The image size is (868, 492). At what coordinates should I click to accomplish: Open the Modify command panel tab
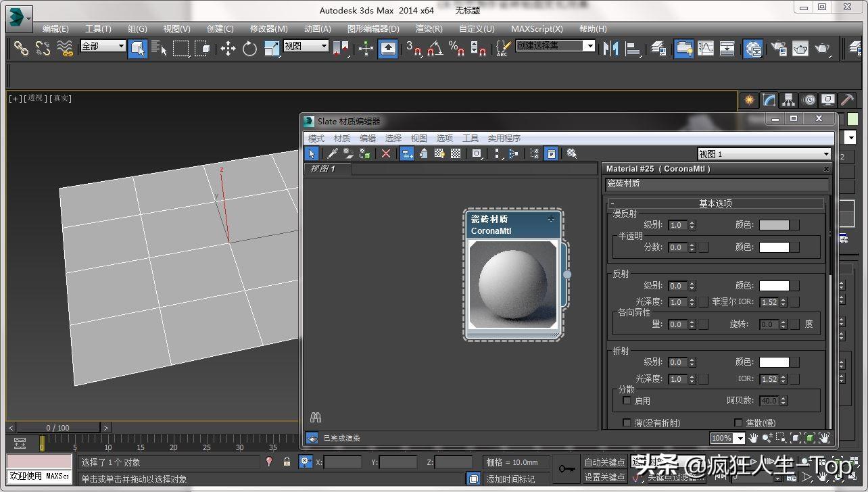click(769, 100)
